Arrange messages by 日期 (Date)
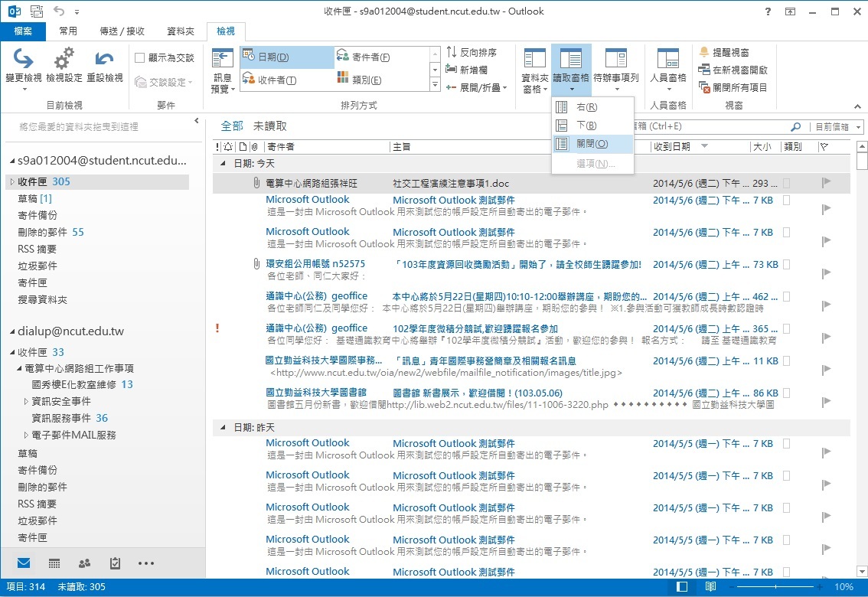 tap(287, 57)
